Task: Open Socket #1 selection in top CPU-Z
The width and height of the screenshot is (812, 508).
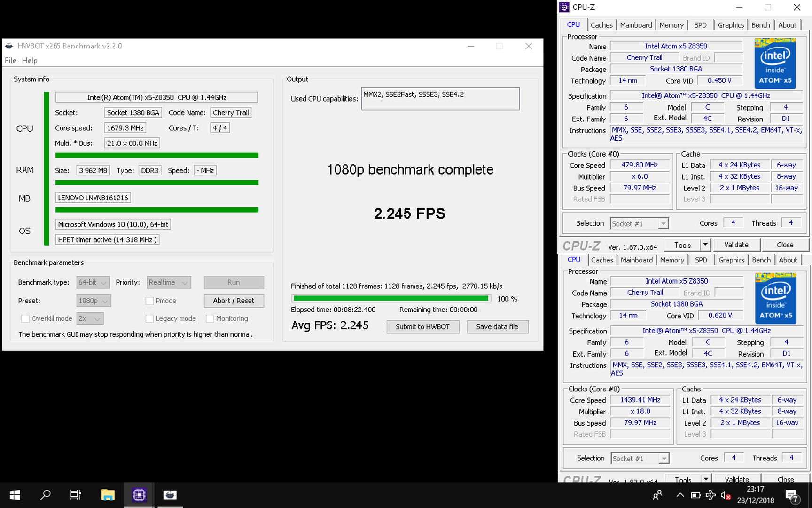Action: click(x=640, y=223)
